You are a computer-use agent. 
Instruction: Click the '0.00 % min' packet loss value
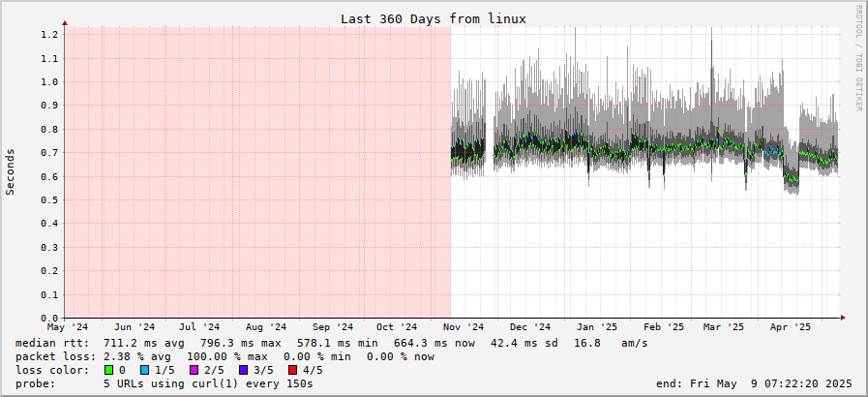click(317, 356)
